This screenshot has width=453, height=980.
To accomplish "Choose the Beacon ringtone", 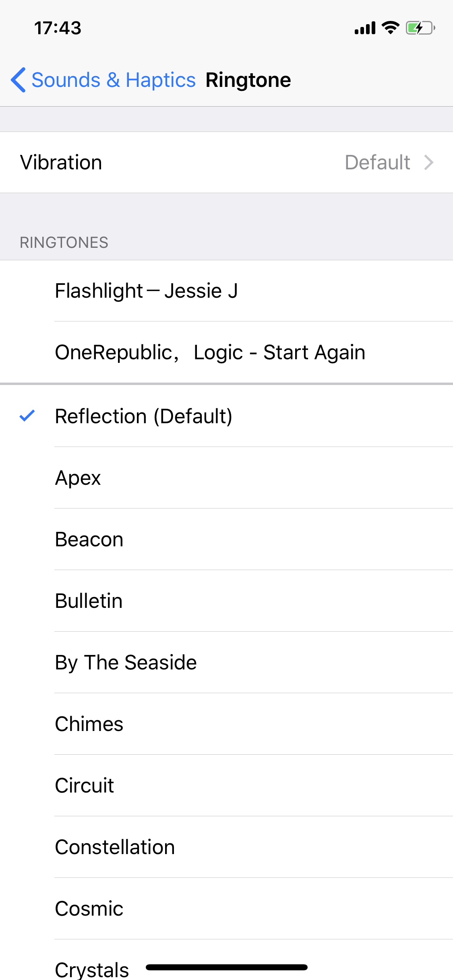I will click(x=226, y=539).
